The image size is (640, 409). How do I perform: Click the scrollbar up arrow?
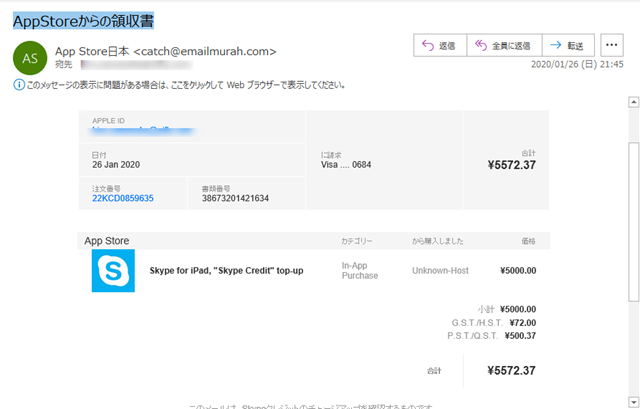pyautogui.click(x=633, y=102)
